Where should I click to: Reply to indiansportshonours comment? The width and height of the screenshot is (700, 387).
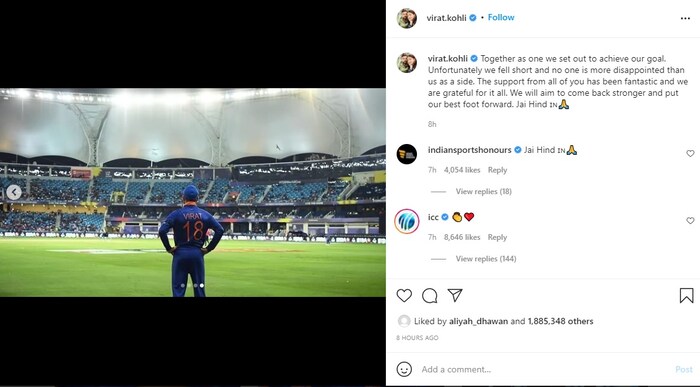[497, 170]
